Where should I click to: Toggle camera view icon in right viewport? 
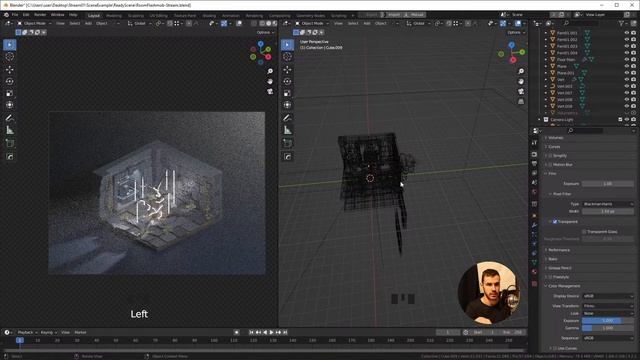[x=521, y=91]
